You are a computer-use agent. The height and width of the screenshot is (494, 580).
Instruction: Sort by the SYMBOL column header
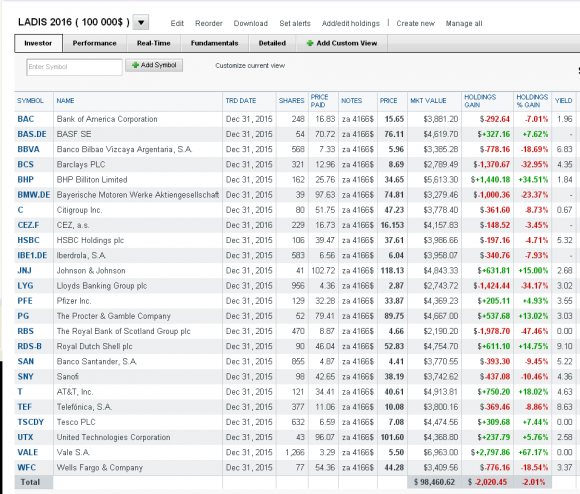[x=30, y=101]
